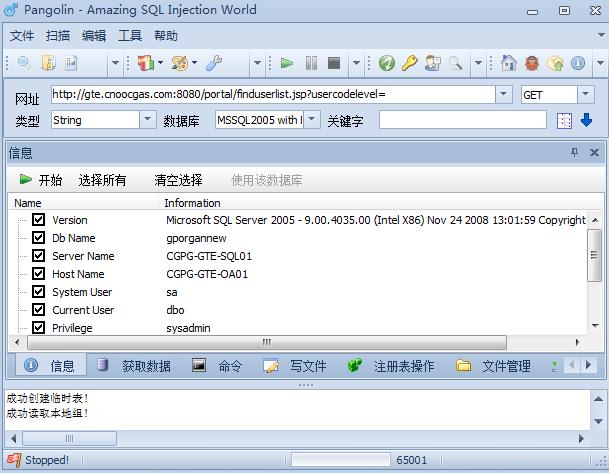Click the home house icon
609x473 pixels.
(x=509, y=63)
